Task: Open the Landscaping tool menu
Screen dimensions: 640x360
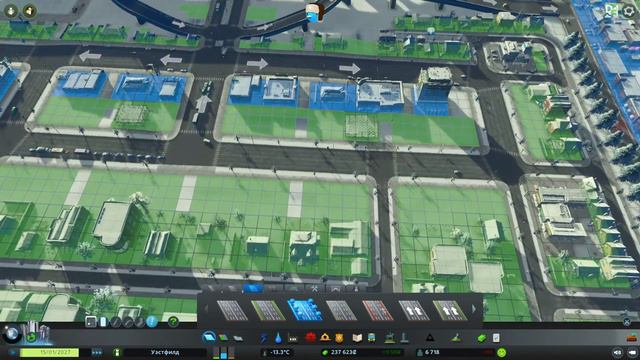Action: pyautogui.click(x=456, y=338)
